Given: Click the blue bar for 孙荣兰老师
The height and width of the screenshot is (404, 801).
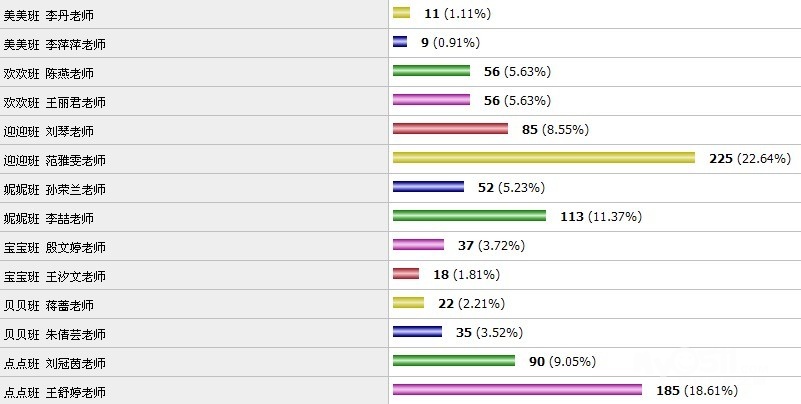Looking at the screenshot, I should click(428, 187).
